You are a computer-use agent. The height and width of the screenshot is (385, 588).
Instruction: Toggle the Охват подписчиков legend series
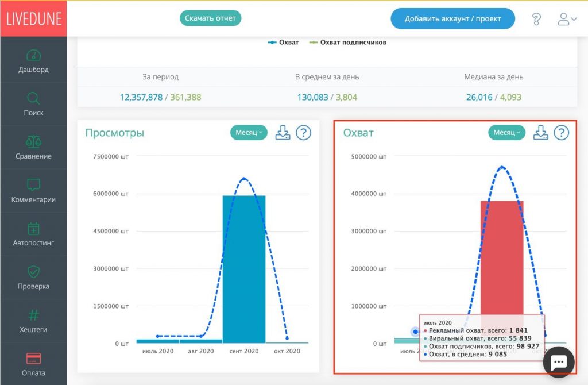pos(348,42)
